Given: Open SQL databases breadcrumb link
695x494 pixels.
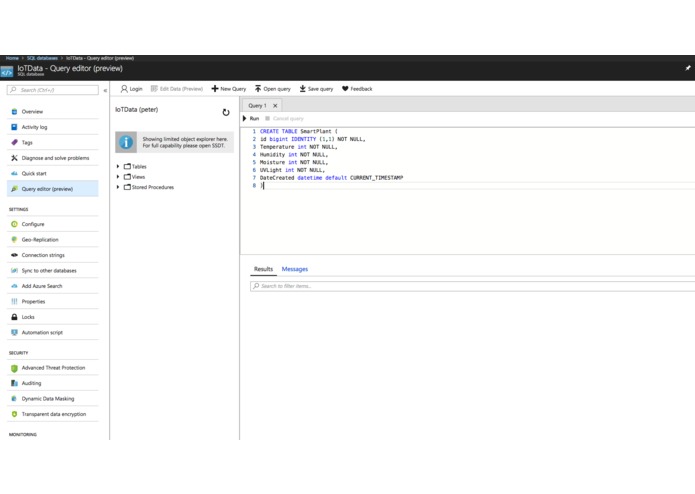Looking at the screenshot, I should 42,58.
